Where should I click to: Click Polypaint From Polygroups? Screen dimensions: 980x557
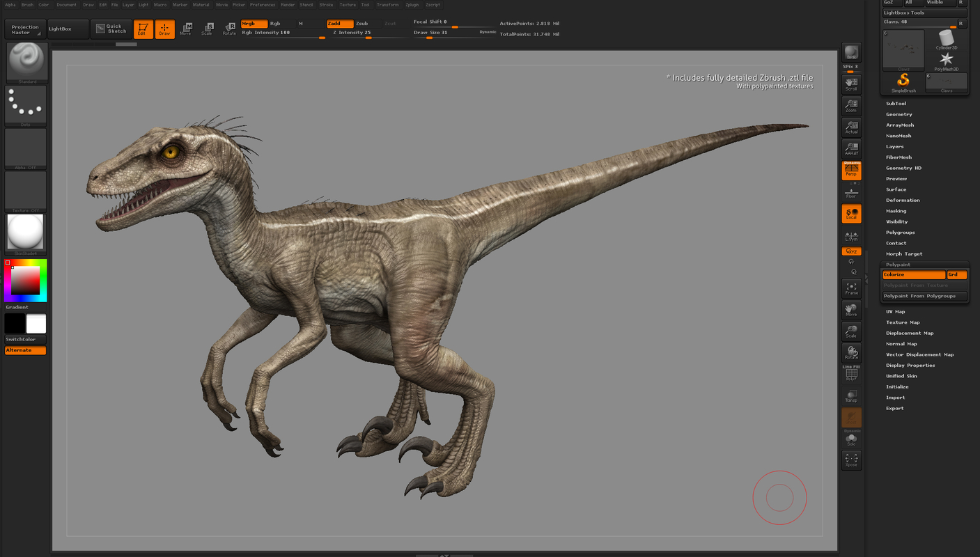924,295
